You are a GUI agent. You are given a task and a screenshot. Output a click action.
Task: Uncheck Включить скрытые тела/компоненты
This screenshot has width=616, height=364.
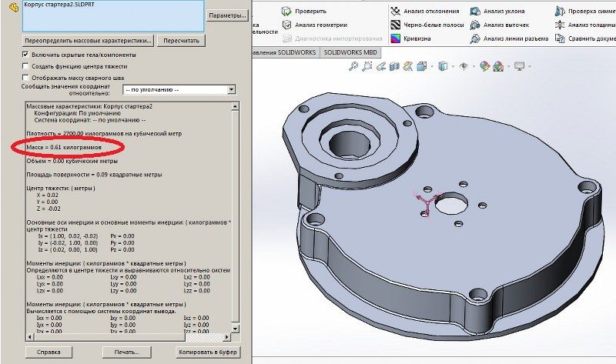pos(26,55)
